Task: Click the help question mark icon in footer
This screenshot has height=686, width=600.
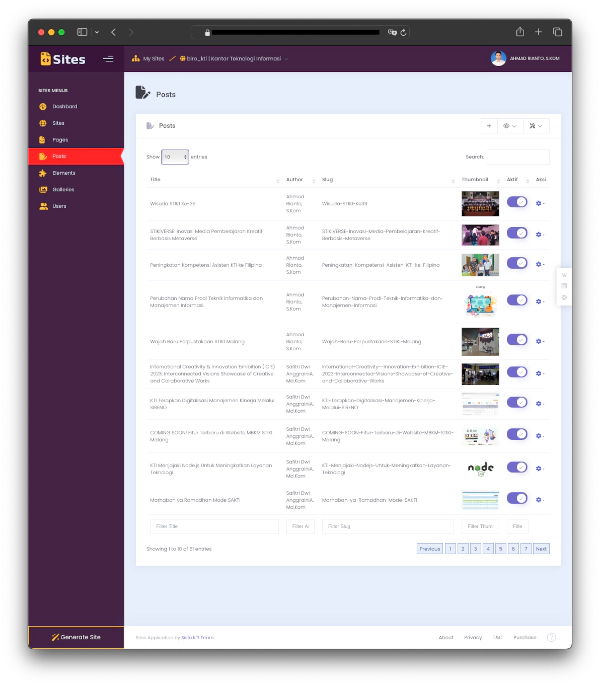Action: click(x=551, y=637)
